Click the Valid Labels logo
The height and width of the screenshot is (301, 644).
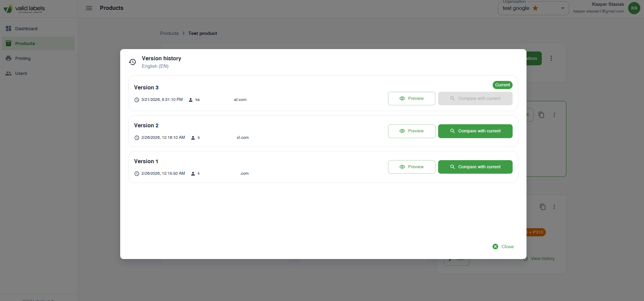[x=24, y=8]
